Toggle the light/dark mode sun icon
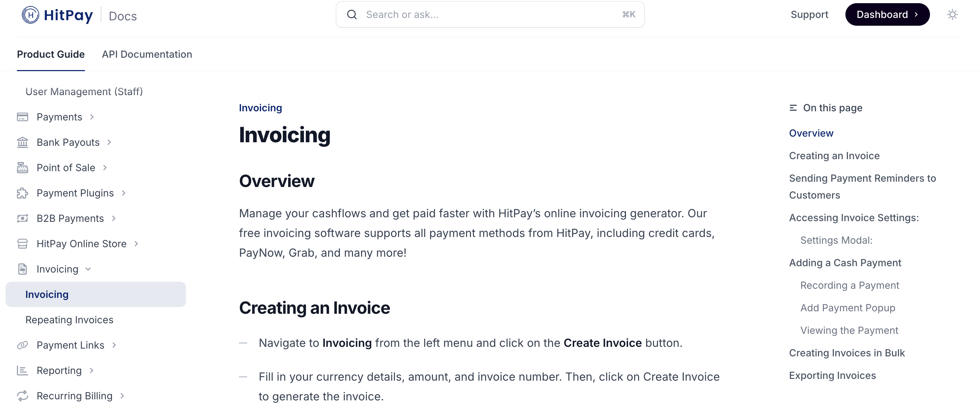This screenshot has width=980, height=412. click(x=952, y=14)
